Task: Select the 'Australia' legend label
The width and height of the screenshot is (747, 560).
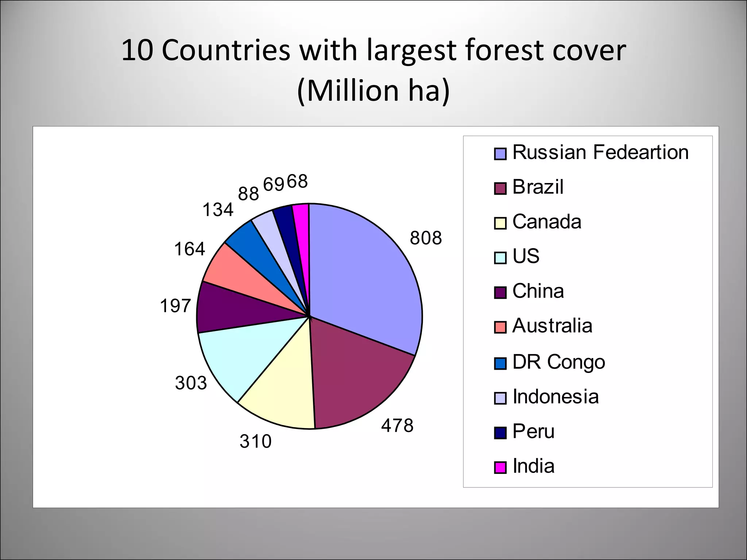Action: pyautogui.click(x=552, y=326)
